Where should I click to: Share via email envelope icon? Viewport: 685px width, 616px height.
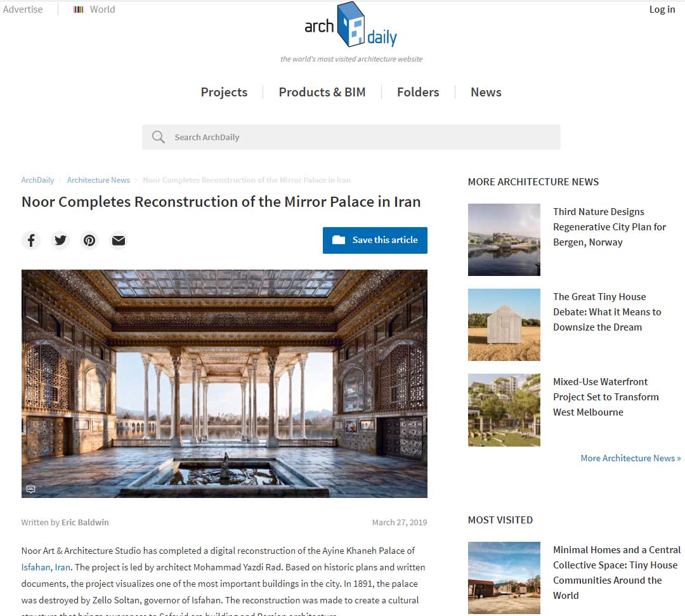[x=119, y=240]
